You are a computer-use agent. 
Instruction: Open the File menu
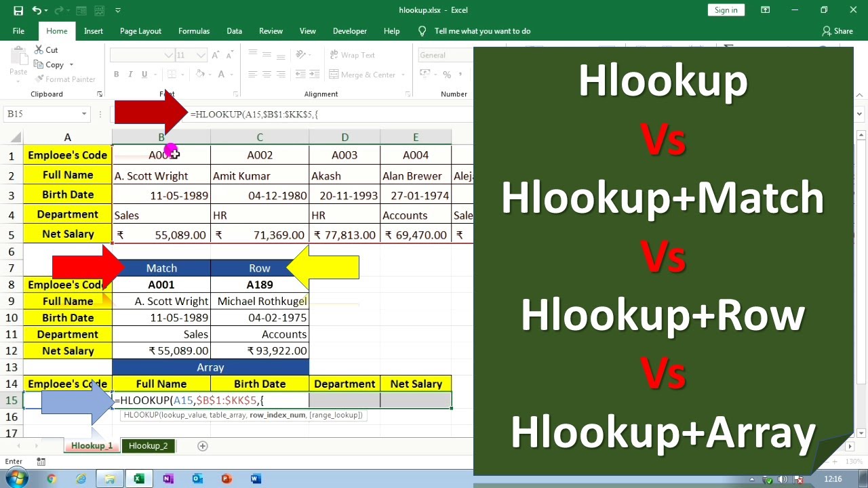click(x=18, y=31)
